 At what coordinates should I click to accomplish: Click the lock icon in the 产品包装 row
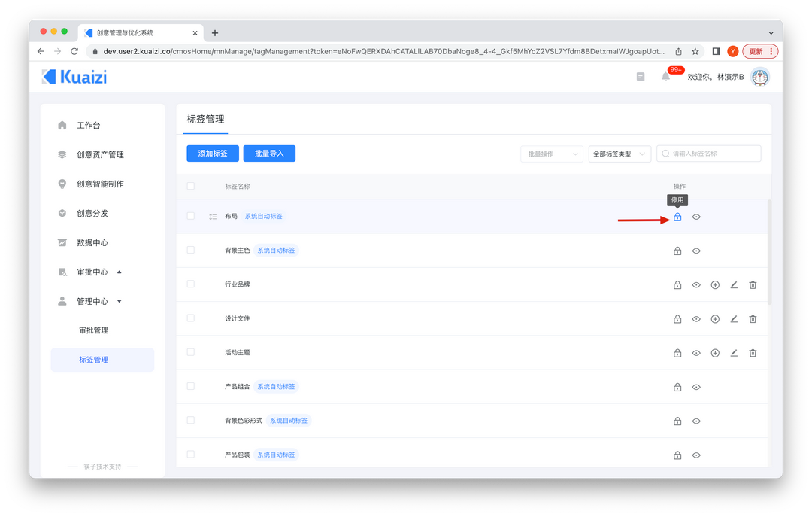(677, 455)
